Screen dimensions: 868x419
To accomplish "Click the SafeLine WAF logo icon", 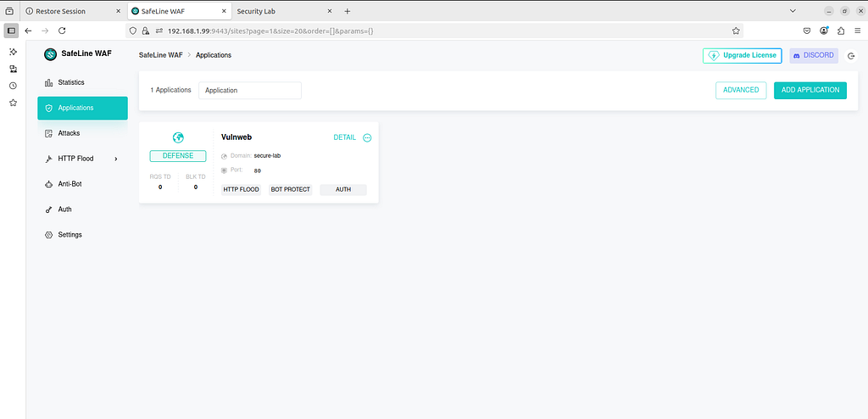I will click(x=51, y=54).
